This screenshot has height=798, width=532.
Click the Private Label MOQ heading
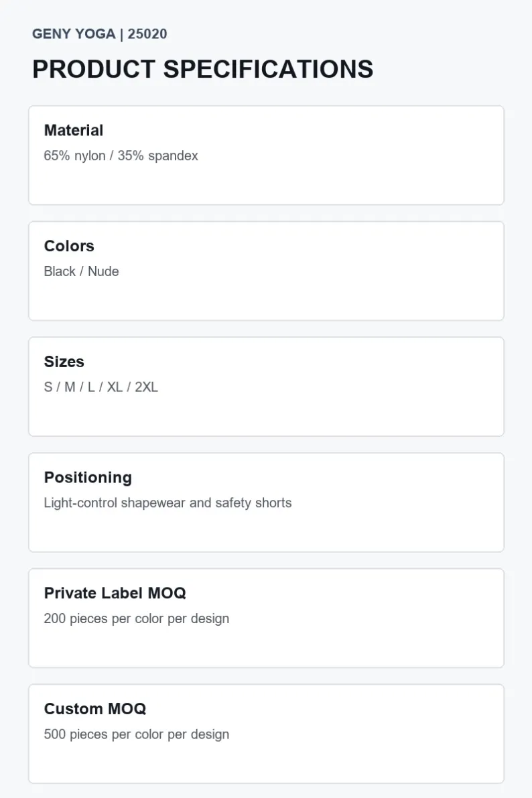pos(115,593)
